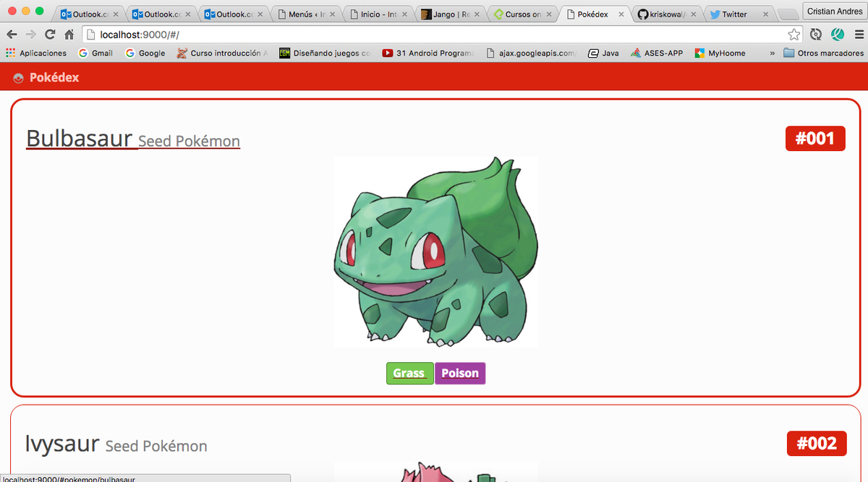Close the Menús tab

332,14
